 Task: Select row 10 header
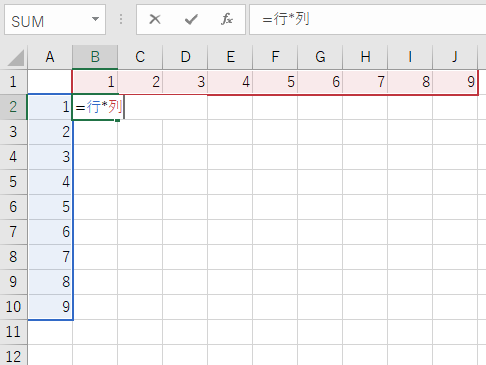[13, 307]
